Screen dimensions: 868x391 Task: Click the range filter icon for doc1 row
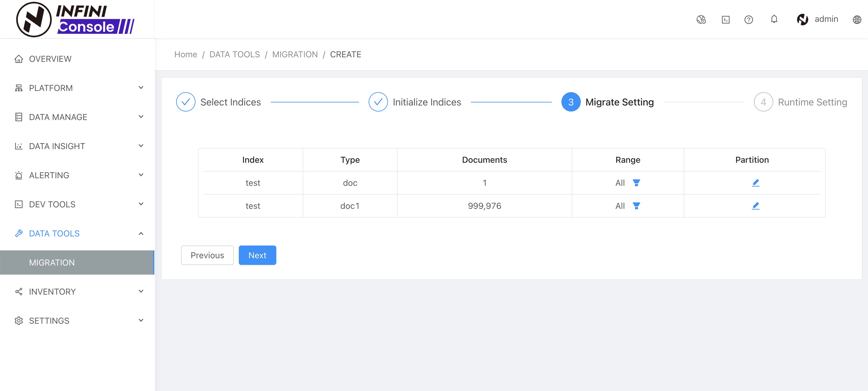click(636, 206)
